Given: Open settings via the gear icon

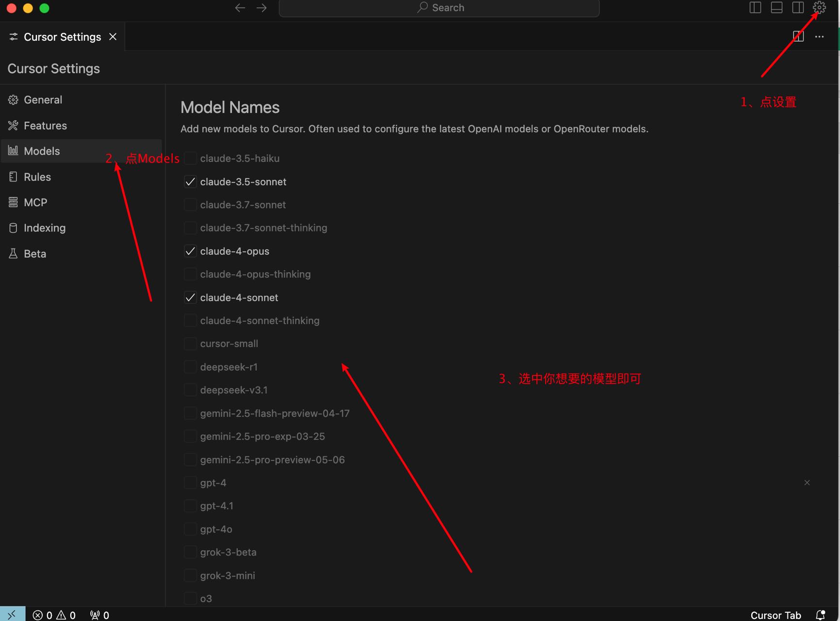Looking at the screenshot, I should coord(819,7).
